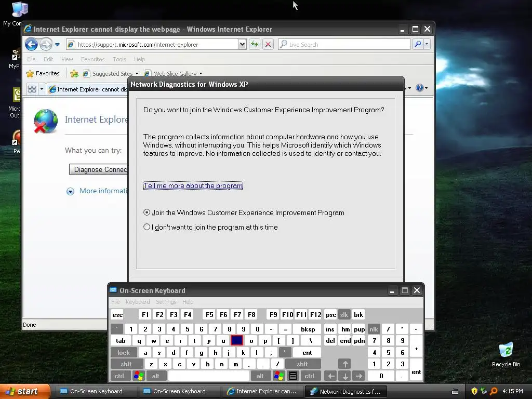The image size is (532, 399).
Task: Open the Recycle Bin desktop icon
Action: pos(506,354)
